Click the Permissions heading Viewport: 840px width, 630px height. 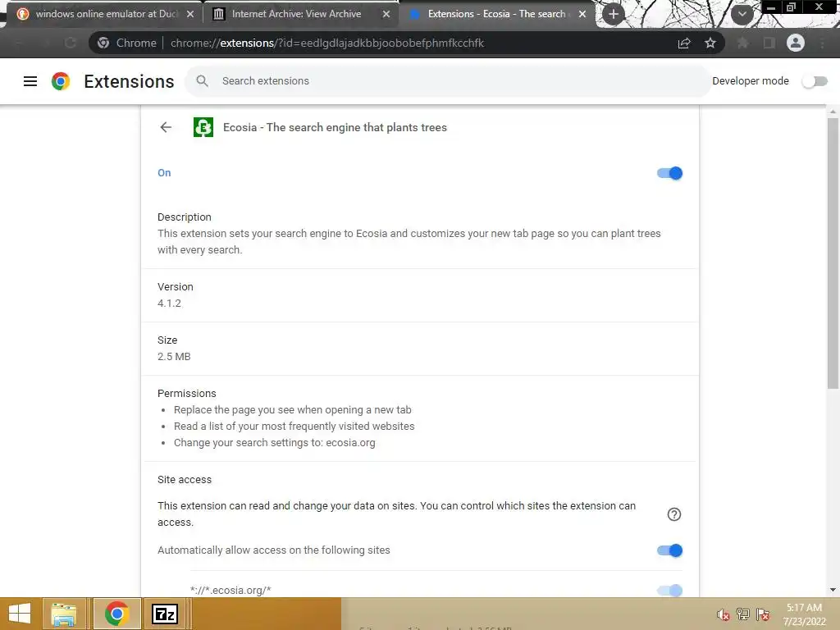(186, 393)
